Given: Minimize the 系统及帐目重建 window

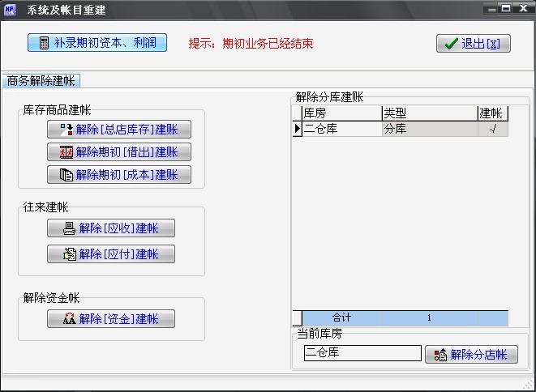Looking at the screenshot, I should pyautogui.click(x=491, y=9).
